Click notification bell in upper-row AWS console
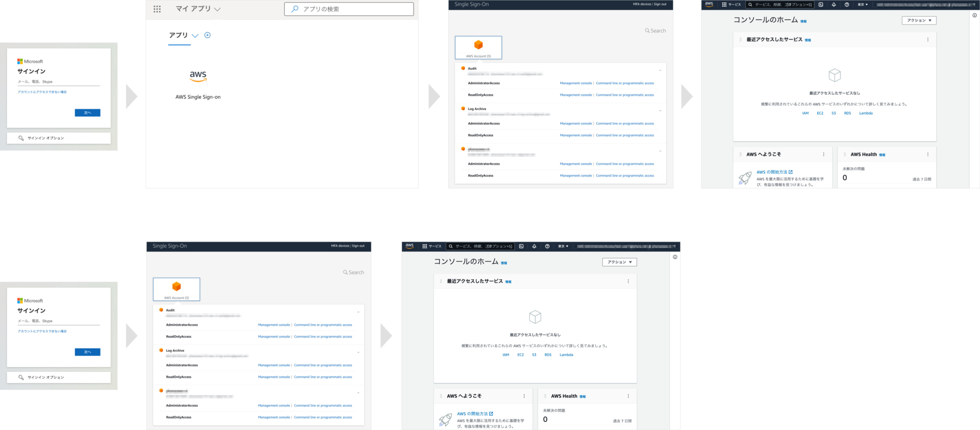Screen dimensions: 980x430 tap(834, 5)
